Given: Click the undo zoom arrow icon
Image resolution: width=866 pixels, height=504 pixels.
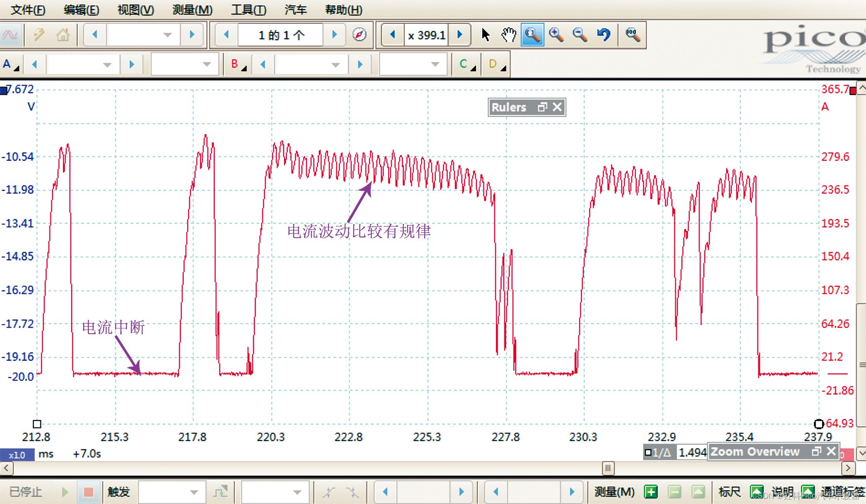Looking at the screenshot, I should click(604, 35).
